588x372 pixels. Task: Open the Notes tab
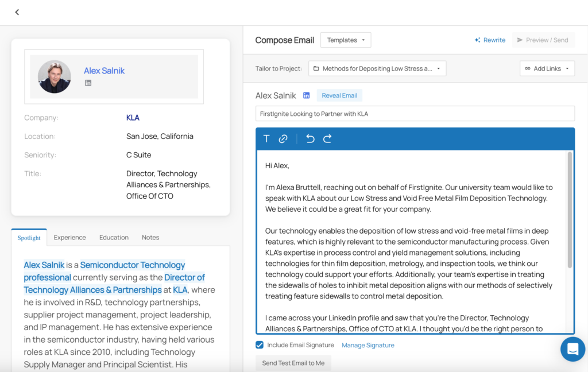tap(150, 238)
